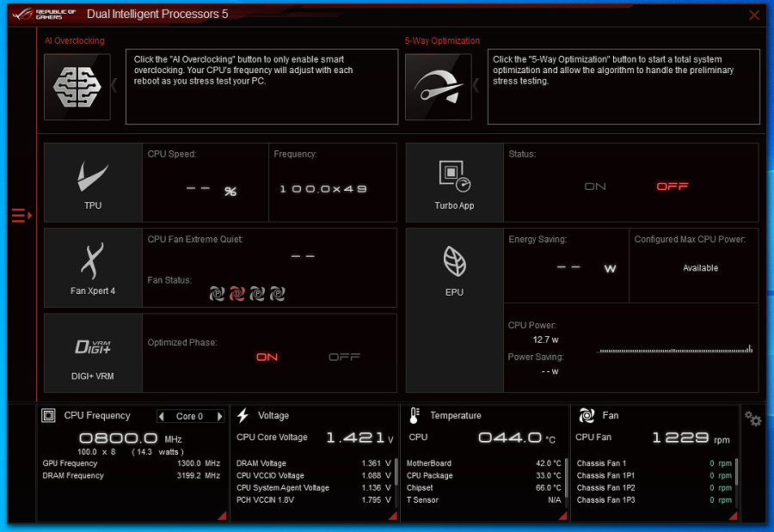774x532 pixels.
Task: Set Optimized Phase to ON
Action: pos(267,357)
